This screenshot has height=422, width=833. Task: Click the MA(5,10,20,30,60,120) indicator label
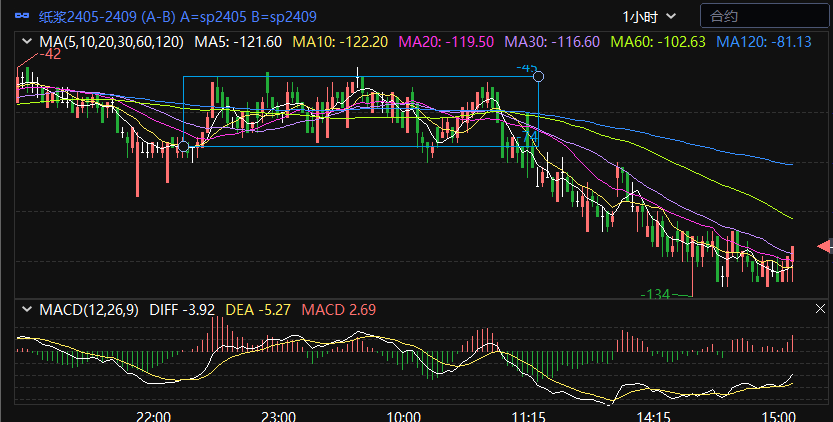pyautogui.click(x=111, y=41)
